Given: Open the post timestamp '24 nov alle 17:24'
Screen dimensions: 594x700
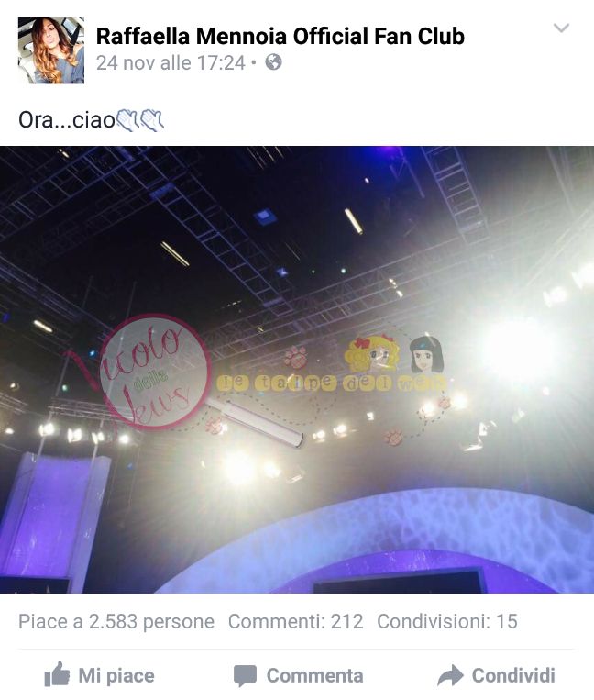Looking at the screenshot, I should pos(170,63).
